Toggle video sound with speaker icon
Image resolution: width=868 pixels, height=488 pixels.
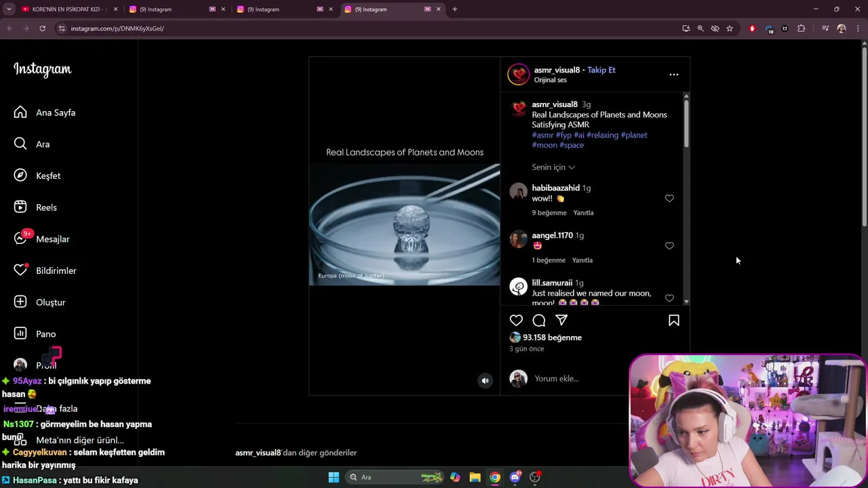click(485, 381)
